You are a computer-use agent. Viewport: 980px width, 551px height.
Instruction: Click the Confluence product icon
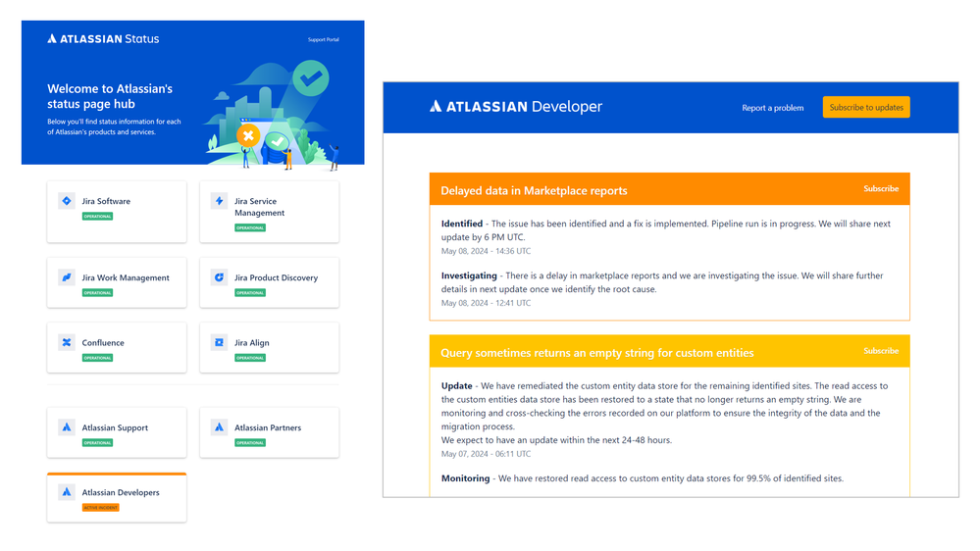click(x=67, y=342)
